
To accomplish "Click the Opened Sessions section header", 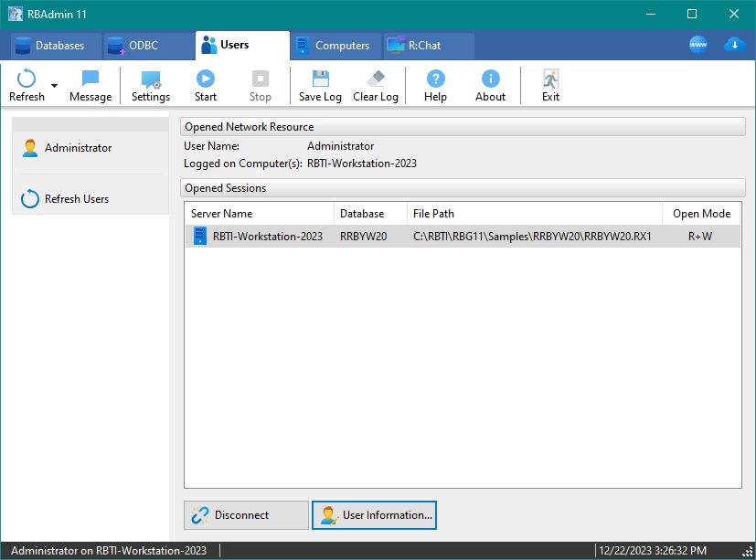I will click(x=463, y=188).
